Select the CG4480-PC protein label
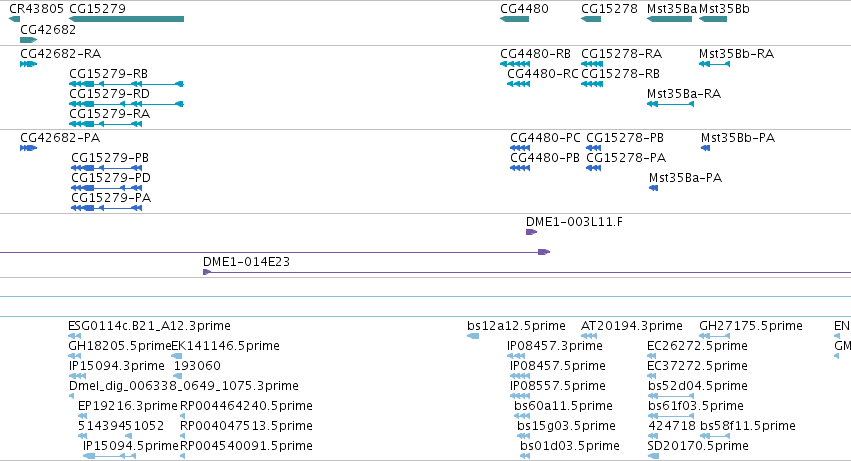 [x=545, y=138]
